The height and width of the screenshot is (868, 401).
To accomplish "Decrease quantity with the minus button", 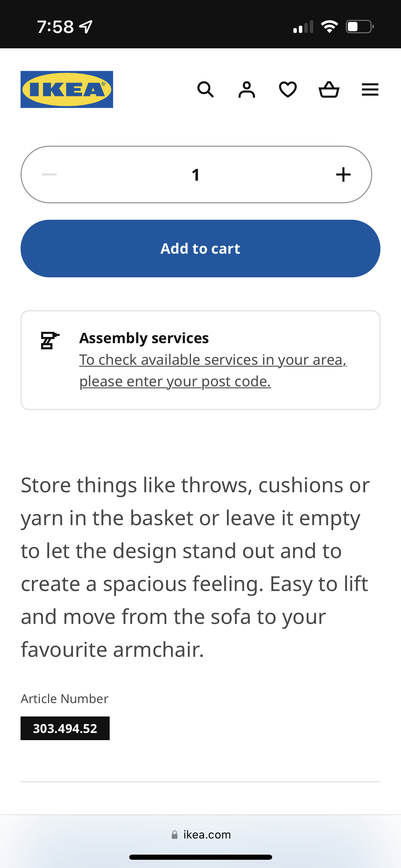I will (x=49, y=174).
